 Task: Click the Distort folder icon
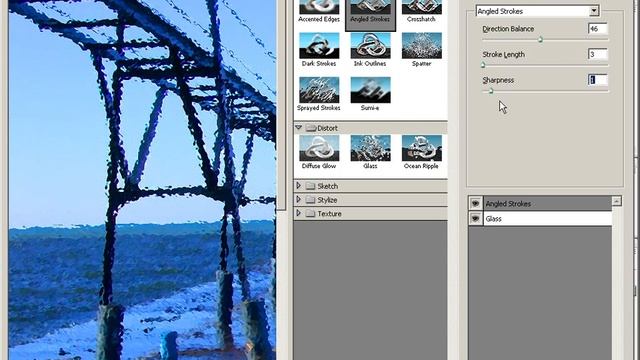click(x=311, y=128)
